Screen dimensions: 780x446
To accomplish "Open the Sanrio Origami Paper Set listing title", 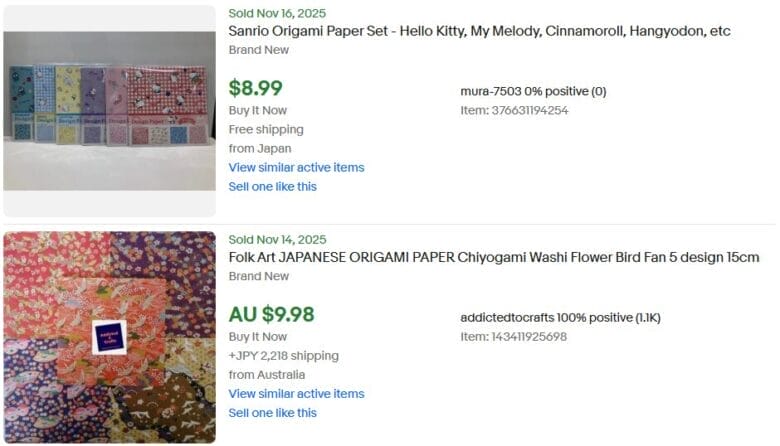I will pos(479,31).
